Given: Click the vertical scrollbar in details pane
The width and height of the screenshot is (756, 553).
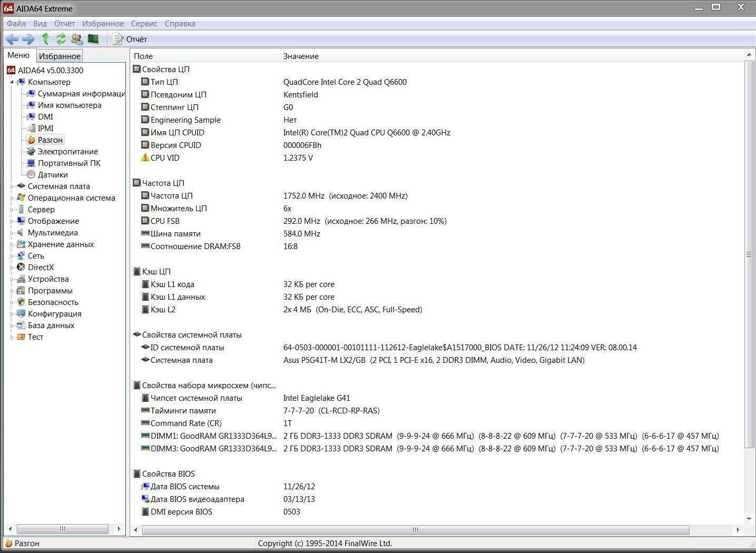Looking at the screenshot, I should [x=749, y=254].
